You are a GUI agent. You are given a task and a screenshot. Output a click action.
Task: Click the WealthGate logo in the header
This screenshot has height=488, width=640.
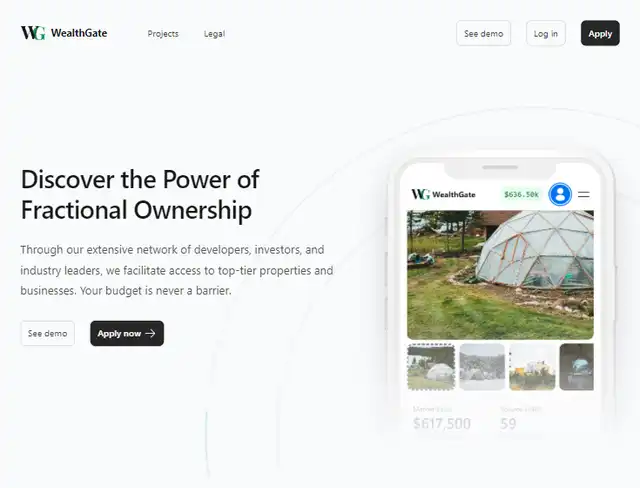(x=64, y=33)
